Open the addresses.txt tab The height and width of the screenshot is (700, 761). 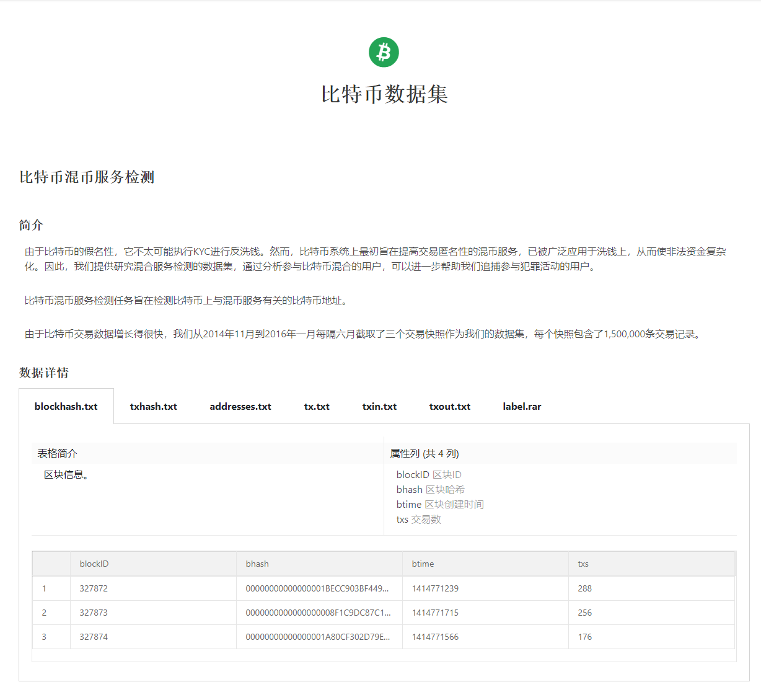point(240,406)
